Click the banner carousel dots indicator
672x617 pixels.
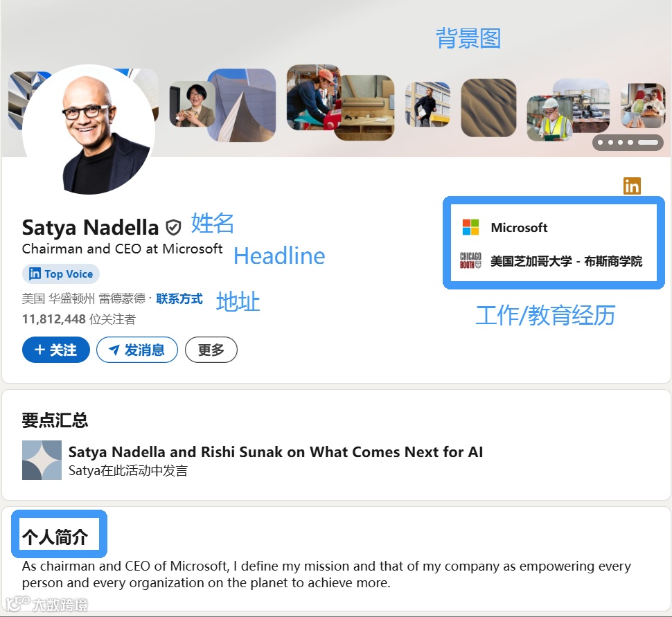[x=628, y=143]
